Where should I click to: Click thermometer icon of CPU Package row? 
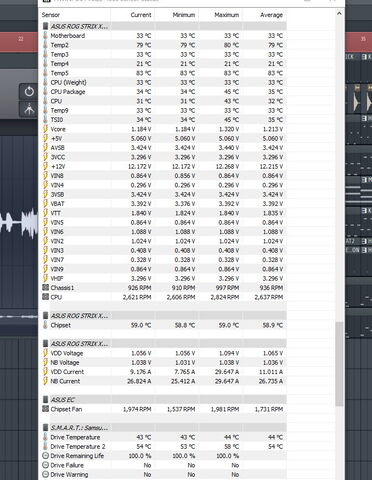[x=46, y=92]
